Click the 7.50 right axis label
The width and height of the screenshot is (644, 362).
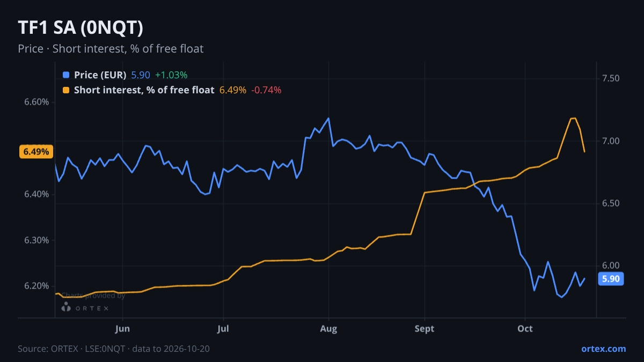coord(611,79)
